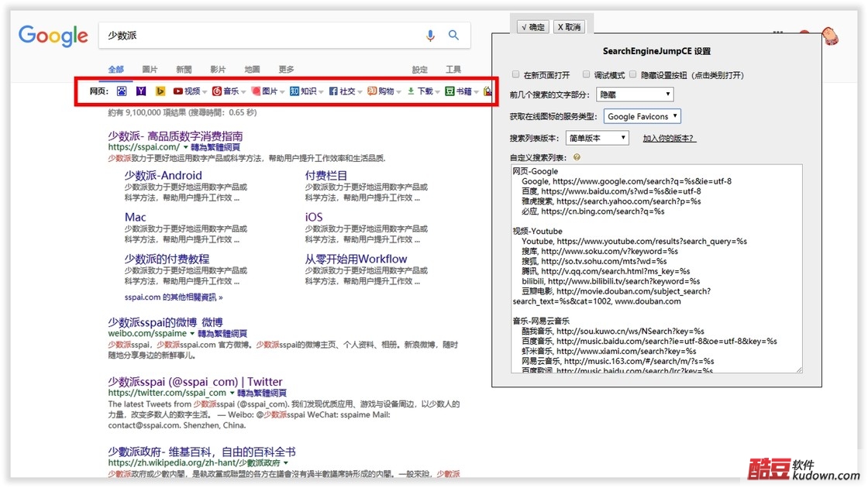Switch to the 影片 search tab
The height and width of the screenshot is (488, 868).
pyautogui.click(x=218, y=69)
